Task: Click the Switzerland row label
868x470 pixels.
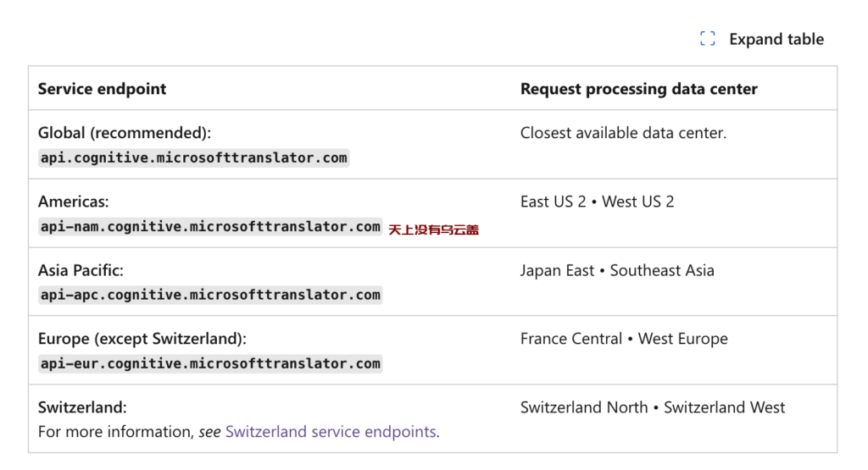Action: pyautogui.click(x=82, y=407)
